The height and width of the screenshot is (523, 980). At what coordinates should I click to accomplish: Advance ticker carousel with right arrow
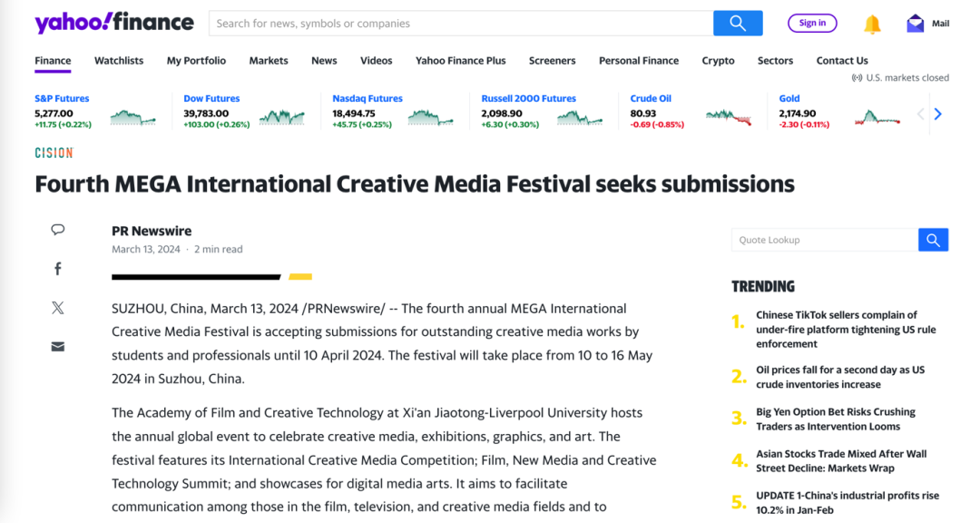pos(937,113)
